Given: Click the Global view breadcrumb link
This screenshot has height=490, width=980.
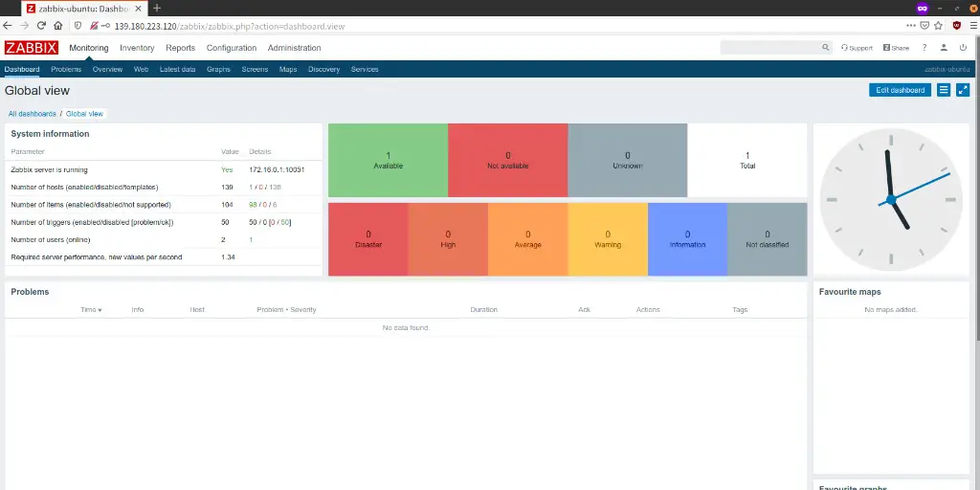Looking at the screenshot, I should (x=84, y=114).
